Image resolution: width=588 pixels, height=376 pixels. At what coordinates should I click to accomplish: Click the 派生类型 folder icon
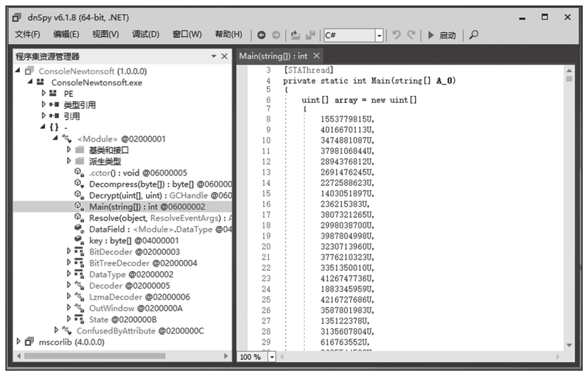[79, 161]
